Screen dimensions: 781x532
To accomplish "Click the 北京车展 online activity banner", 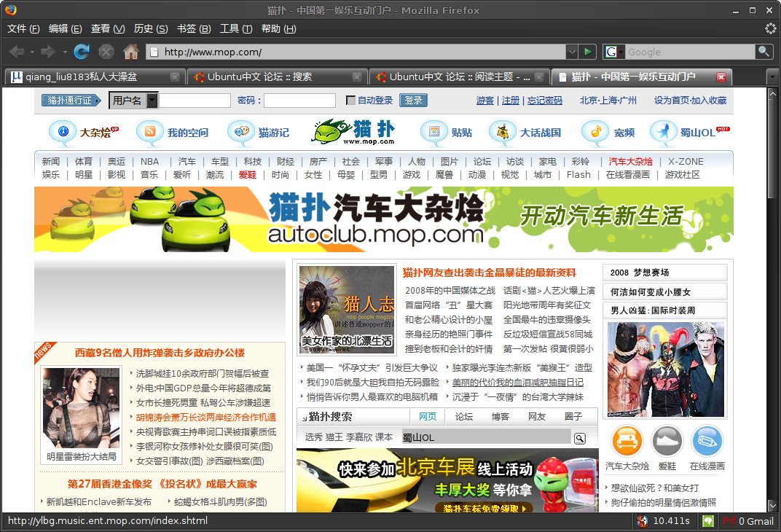I will point(447,480).
